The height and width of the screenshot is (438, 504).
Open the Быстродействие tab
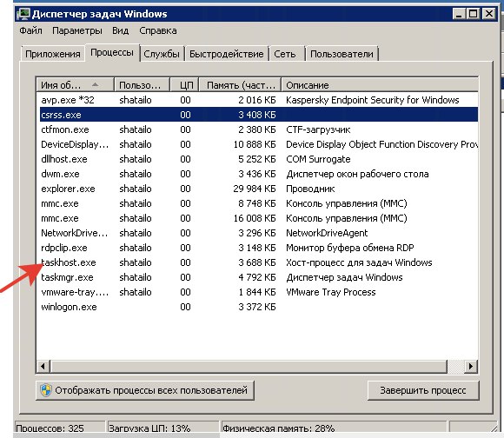coord(227,54)
